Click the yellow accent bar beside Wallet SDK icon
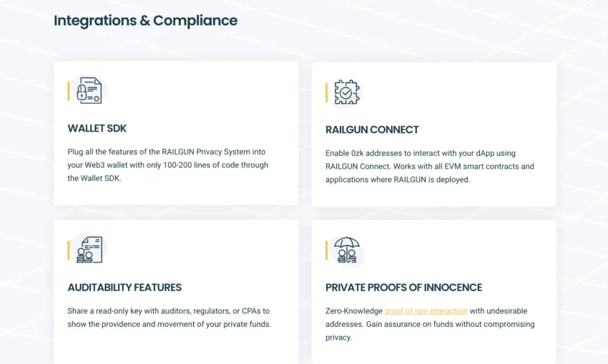The width and height of the screenshot is (608, 364). point(69,91)
